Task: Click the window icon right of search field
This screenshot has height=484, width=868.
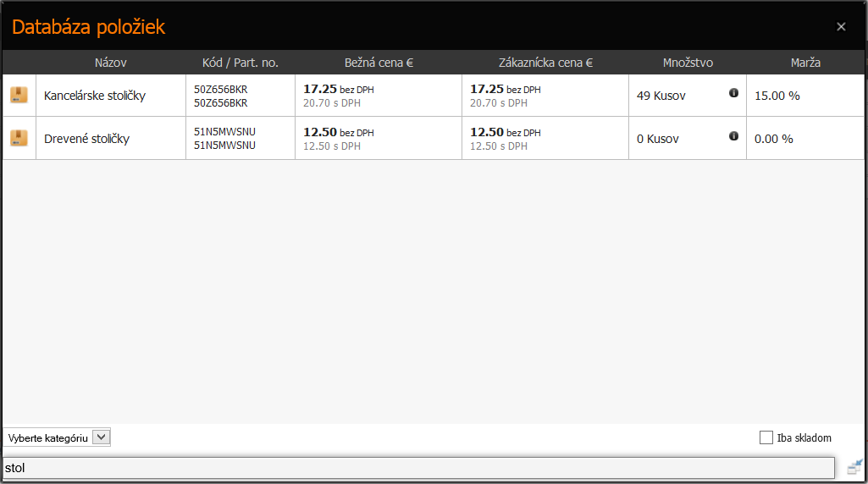Action: [x=854, y=467]
